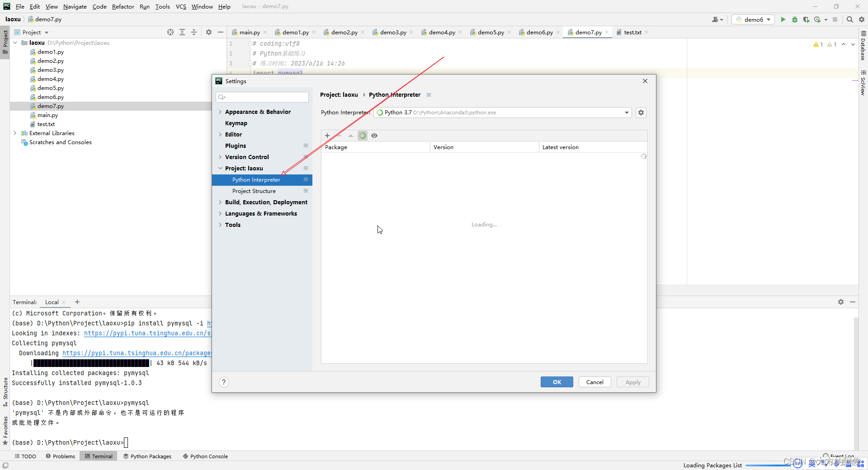Image resolution: width=868 pixels, height=470 pixels.
Task: Expand Version Control settings
Action: [x=220, y=157]
